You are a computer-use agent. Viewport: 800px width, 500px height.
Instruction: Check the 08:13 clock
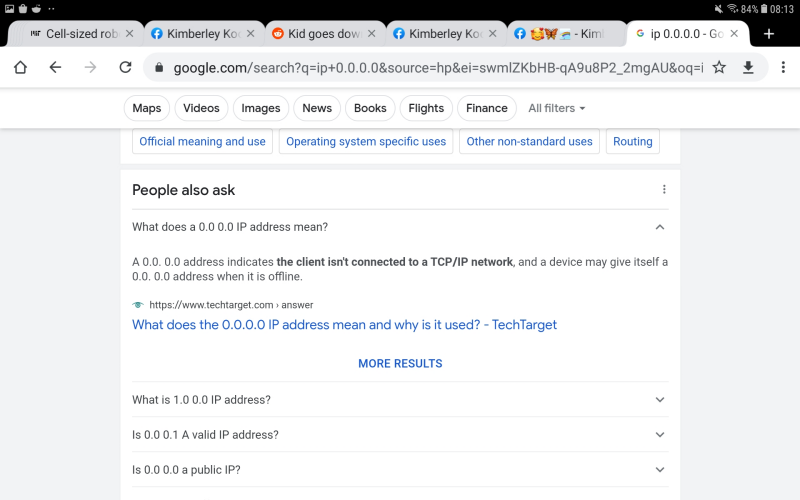(x=782, y=9)
